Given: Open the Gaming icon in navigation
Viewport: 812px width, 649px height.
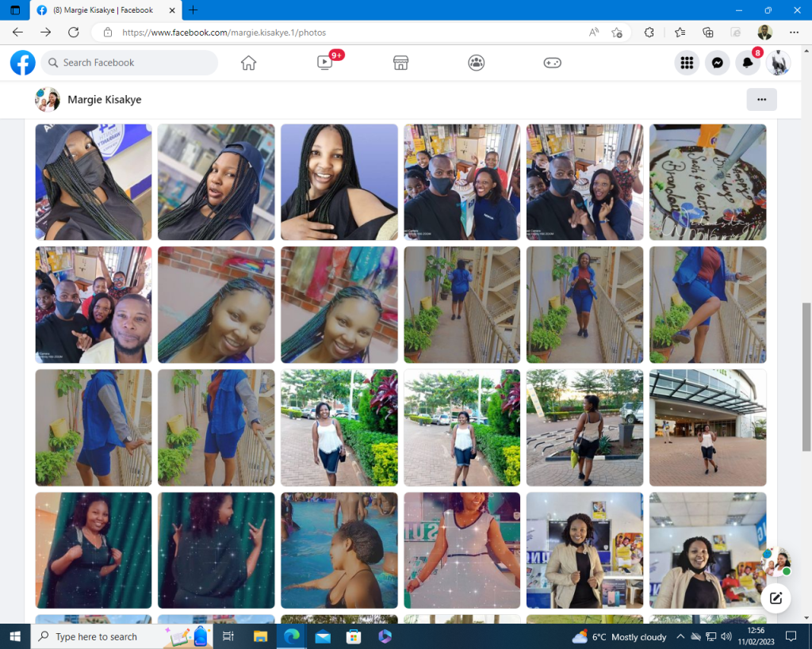Looking at the screenshot, I should [551, 63].
